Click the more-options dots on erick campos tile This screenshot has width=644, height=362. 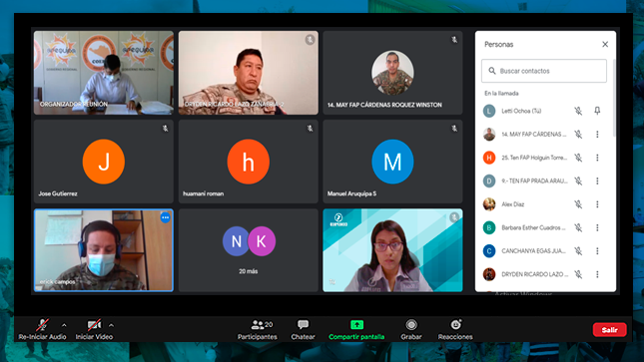click(x=165, y=217)
